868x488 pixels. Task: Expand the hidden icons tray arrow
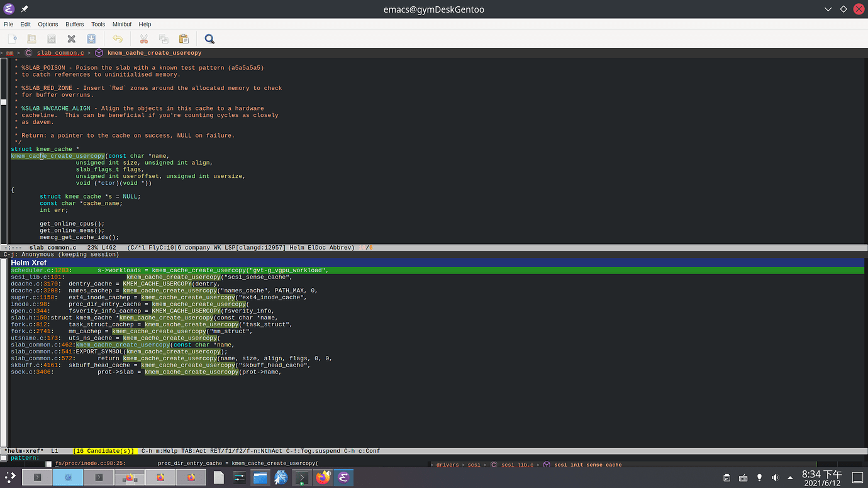click(x=790, y=478)
